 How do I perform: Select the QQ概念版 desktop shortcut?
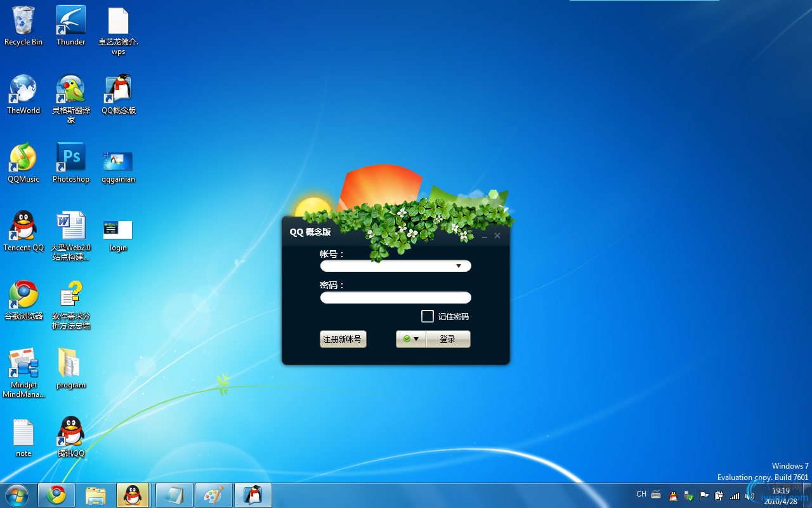point(119,95)
